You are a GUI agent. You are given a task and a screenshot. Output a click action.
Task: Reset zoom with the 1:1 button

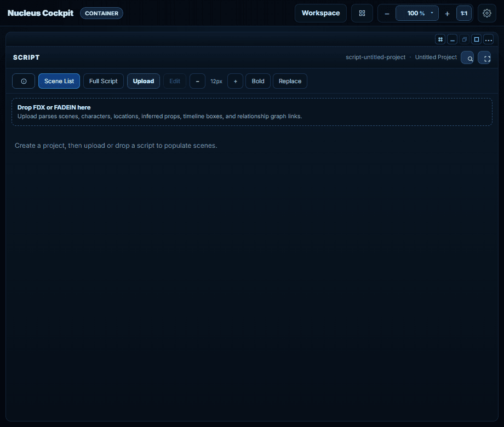464,13
